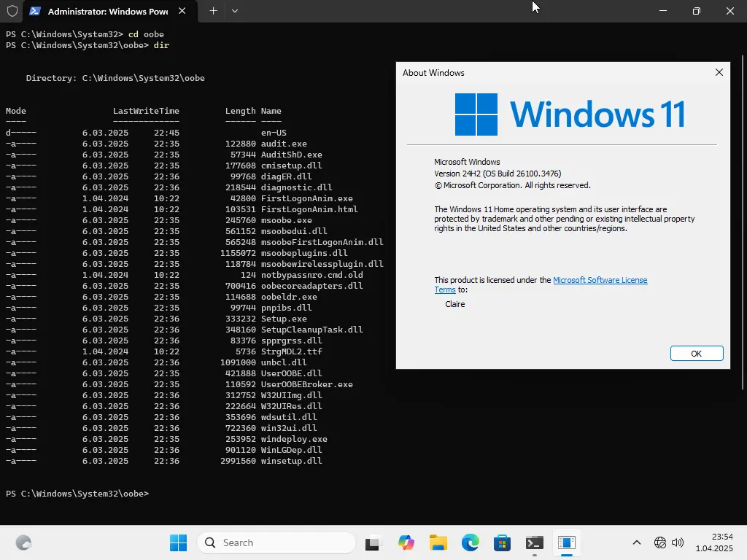Viewport: 747px width, 560px height.
Task: Click the typed dir command
Action: tap(161, 45)
